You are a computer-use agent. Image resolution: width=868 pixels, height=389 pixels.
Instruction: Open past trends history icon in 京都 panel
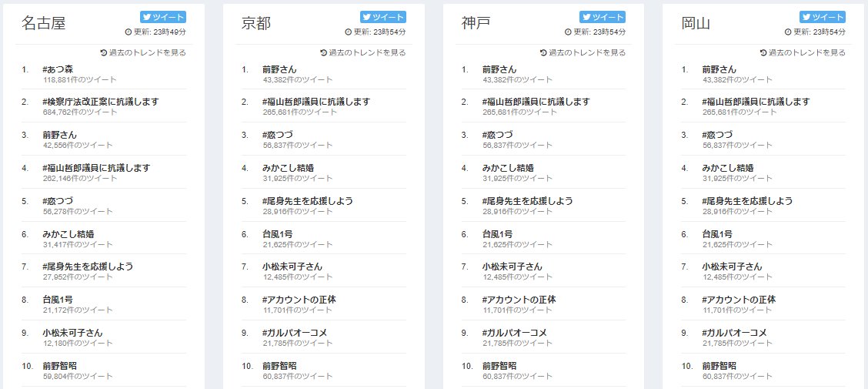click(x=324, y=52)
